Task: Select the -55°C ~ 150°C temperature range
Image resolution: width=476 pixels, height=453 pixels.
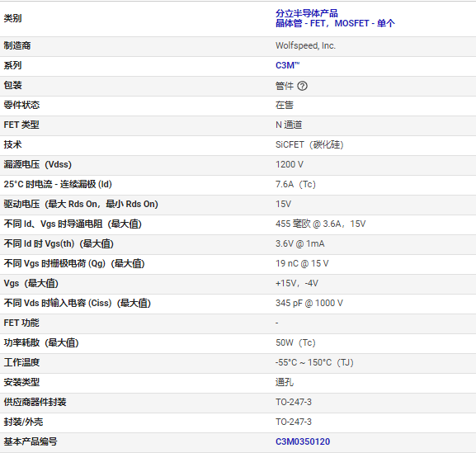Action: pos(314,362)
